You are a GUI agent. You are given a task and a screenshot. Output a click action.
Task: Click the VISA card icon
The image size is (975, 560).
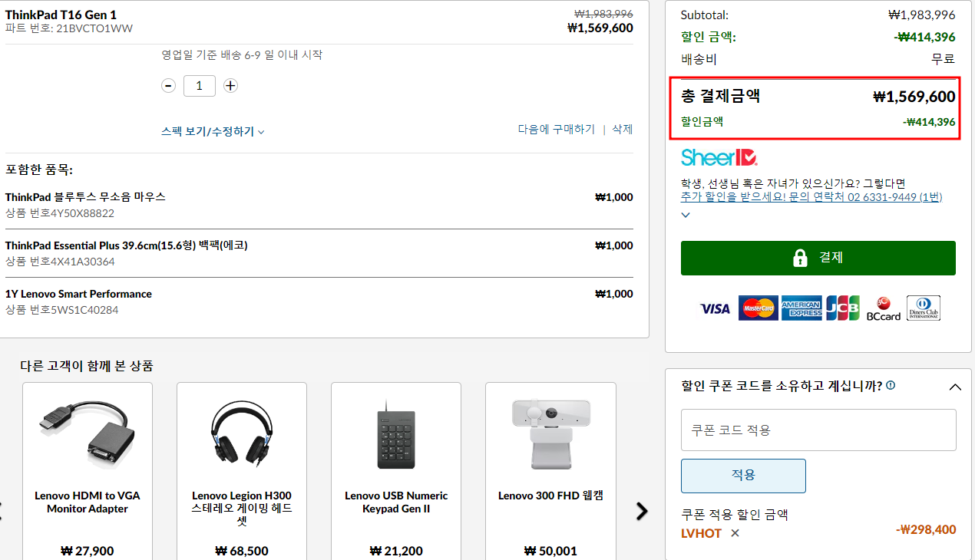click(x=715, y=308)
